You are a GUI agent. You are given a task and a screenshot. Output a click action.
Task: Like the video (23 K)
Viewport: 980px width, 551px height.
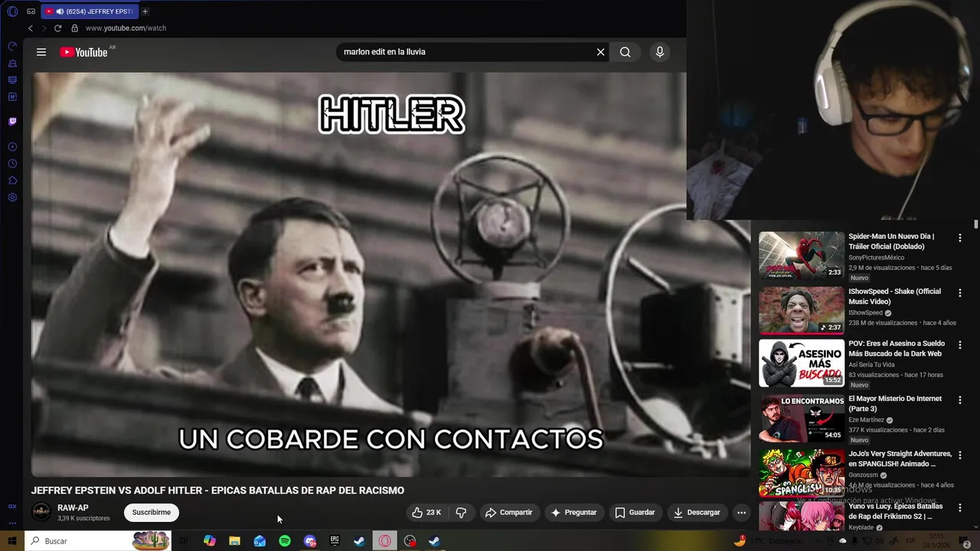click(x=426, y=513)
